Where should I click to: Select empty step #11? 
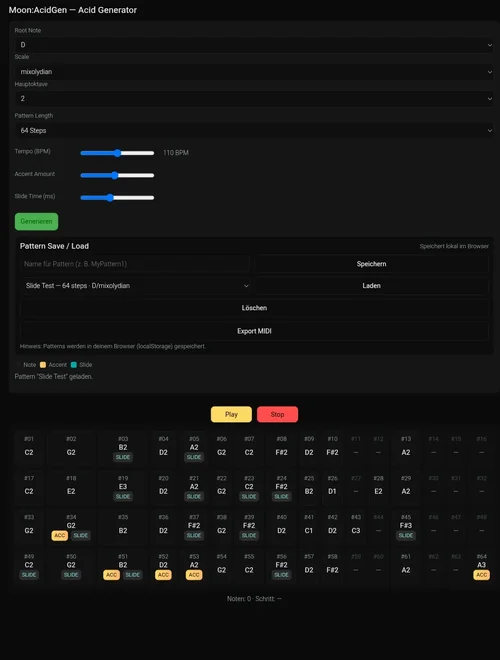(x=356, y=448)
